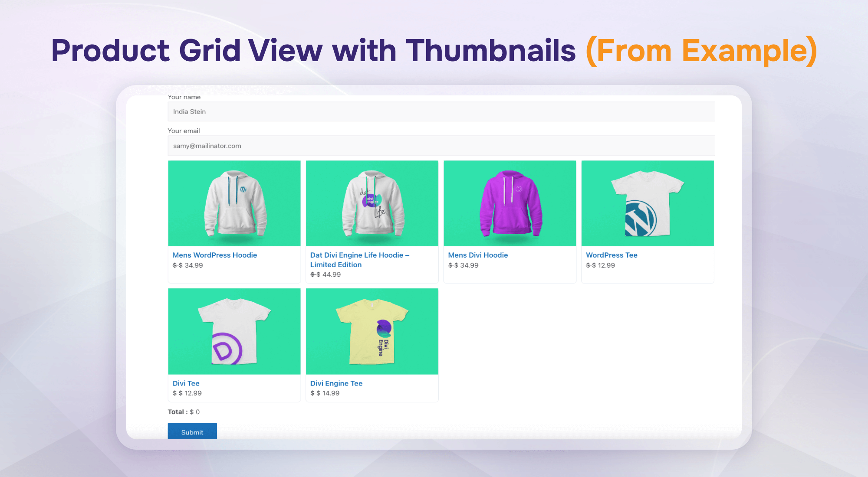Choose the purple Mens Divi Hoodie image
868x477 pixels.
coord(510,203)
